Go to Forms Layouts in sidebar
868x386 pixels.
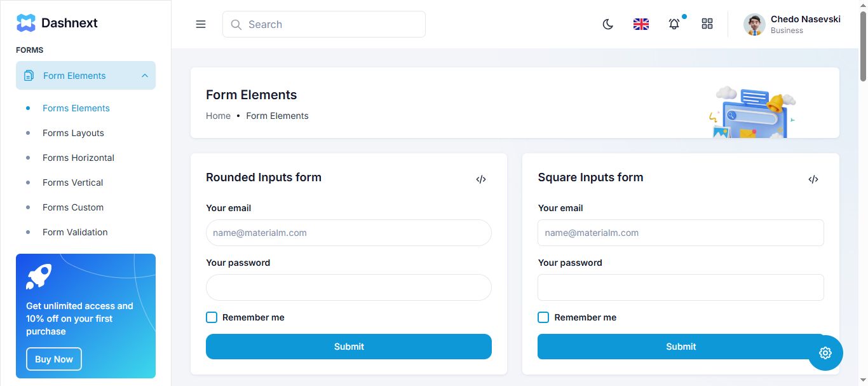pyautogui.click(x=73, y=133)
